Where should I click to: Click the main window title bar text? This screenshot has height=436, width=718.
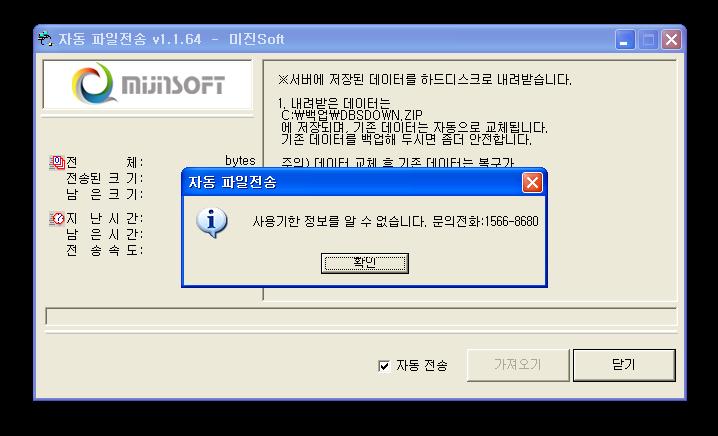(171, 39)
